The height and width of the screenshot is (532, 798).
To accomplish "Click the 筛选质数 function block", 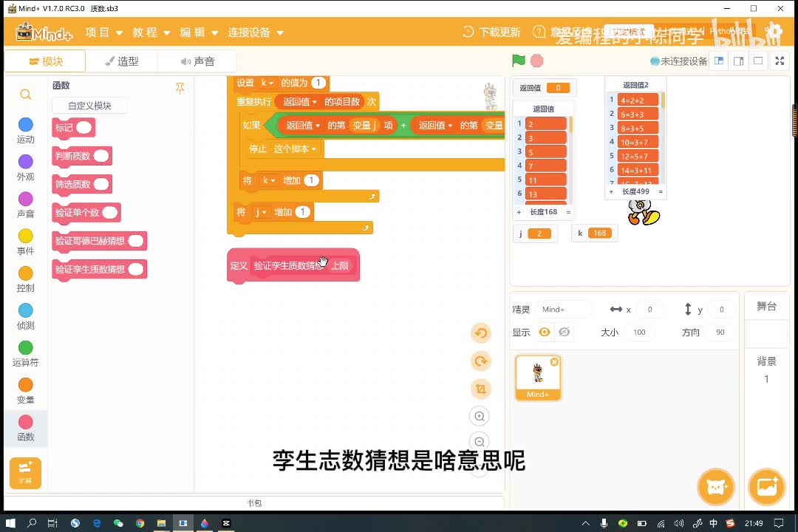I will tap(81, 184).
